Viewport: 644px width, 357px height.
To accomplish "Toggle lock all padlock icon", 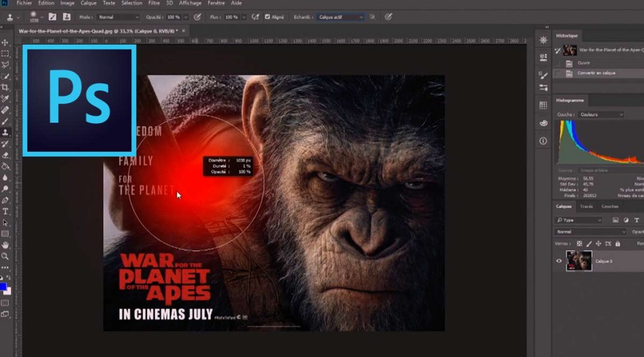I will [617, 244].
